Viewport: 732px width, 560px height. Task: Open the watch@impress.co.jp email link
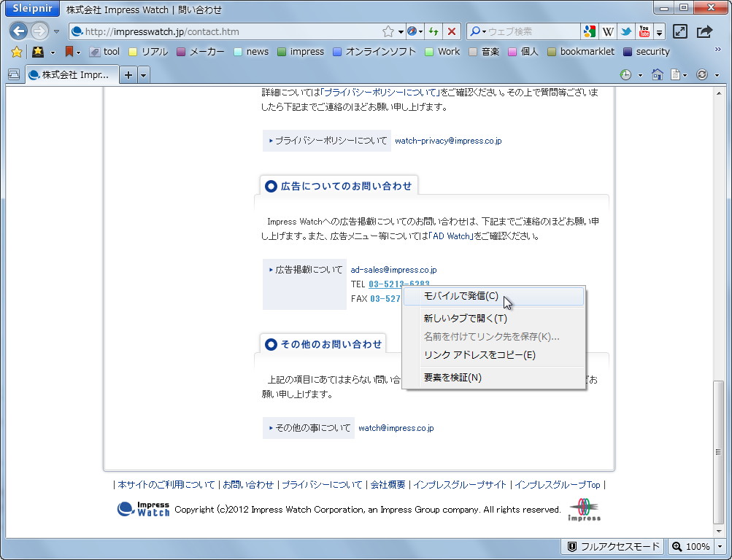pyautogui.click(x=396, y=428)
